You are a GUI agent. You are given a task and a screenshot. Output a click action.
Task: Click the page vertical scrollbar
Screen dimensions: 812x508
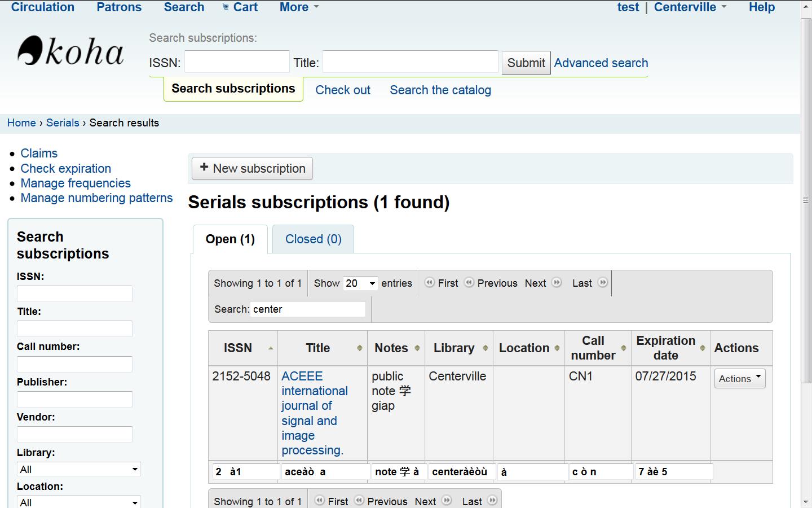[x=806, y=200]
